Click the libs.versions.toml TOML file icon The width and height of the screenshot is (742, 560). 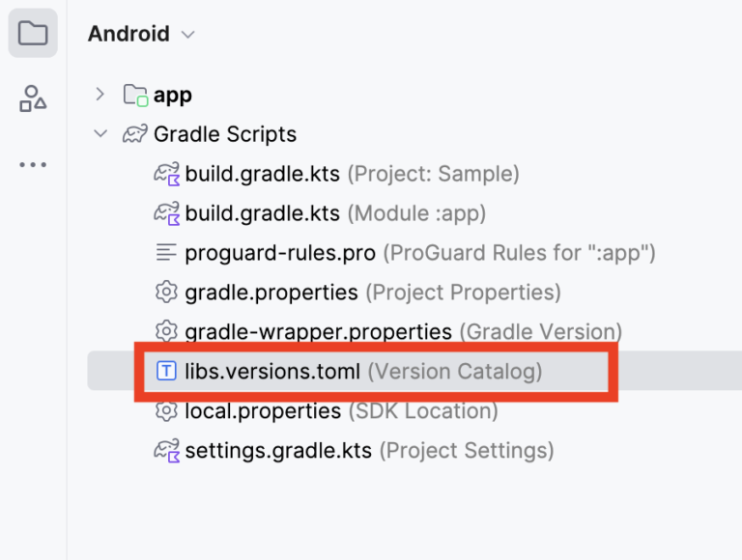tap(167, 371)
